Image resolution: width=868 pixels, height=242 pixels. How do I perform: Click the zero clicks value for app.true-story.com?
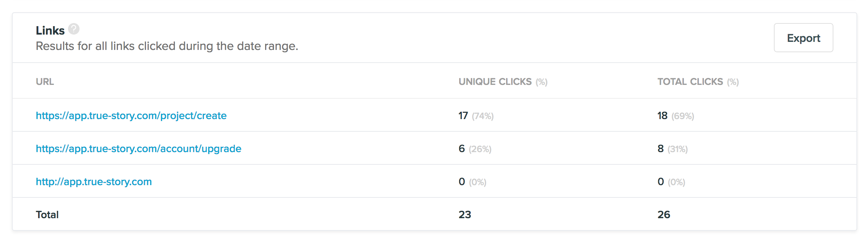pos(461,181)
